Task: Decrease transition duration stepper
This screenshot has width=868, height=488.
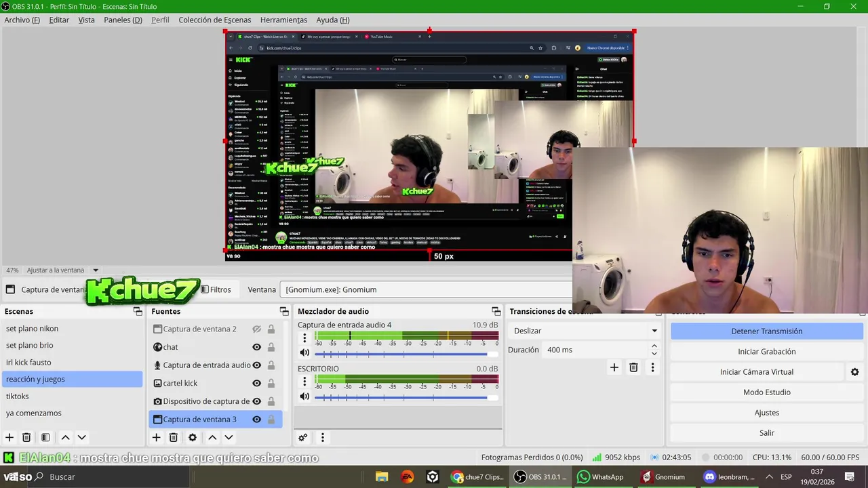Action: click(654, 354)
